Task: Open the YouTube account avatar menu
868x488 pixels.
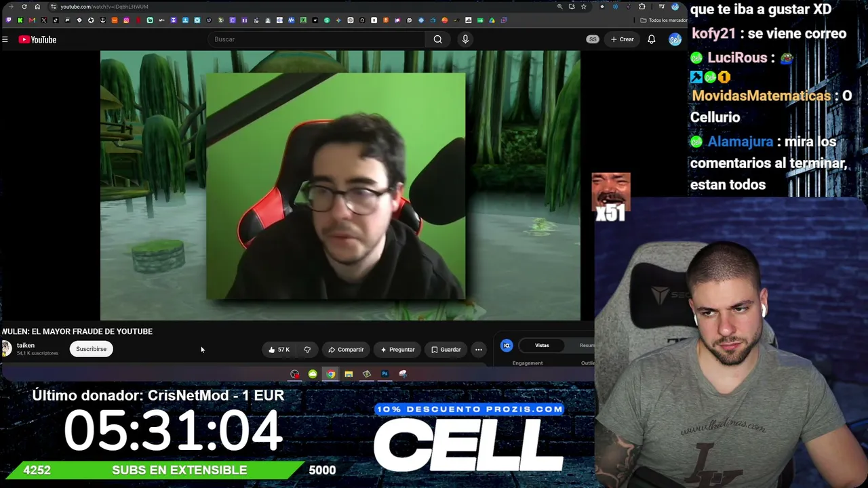Action: tap(675, 39)
